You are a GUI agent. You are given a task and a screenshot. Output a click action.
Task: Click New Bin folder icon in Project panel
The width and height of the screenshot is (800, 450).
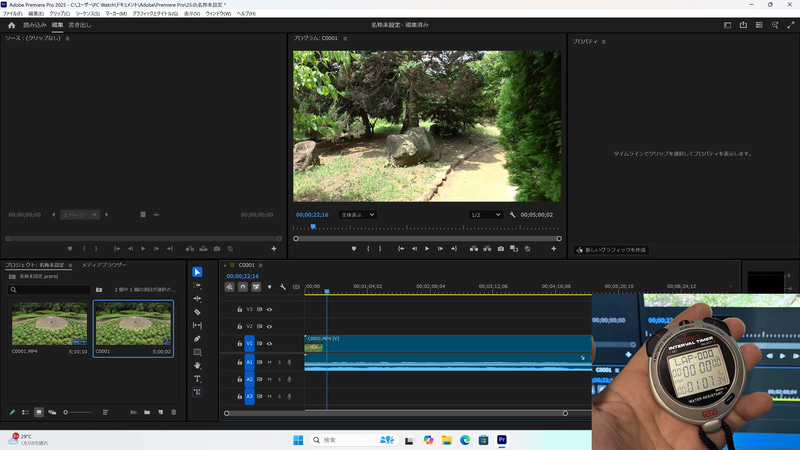(147, 412)
